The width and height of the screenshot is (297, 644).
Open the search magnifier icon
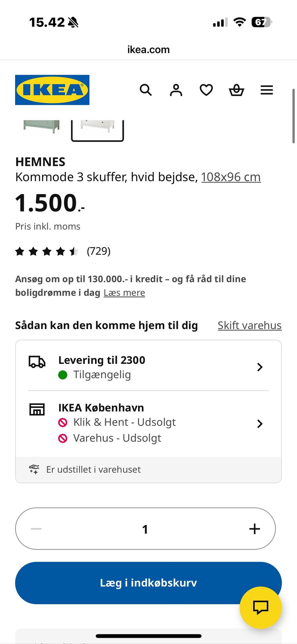[x=146, y=90]
